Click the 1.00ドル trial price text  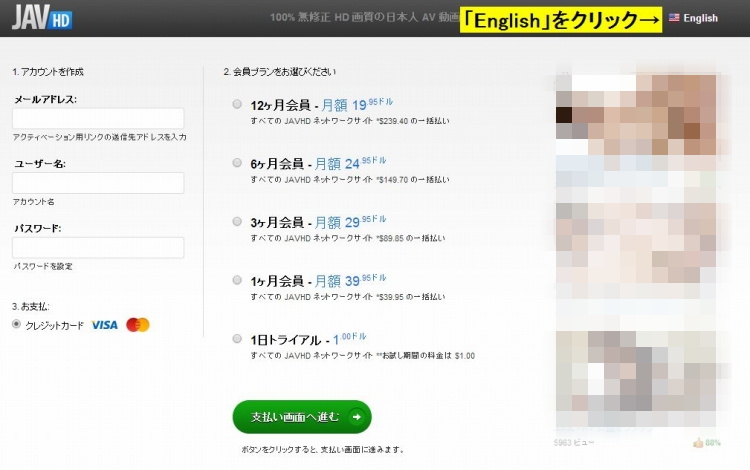click(x=350, y=339)
